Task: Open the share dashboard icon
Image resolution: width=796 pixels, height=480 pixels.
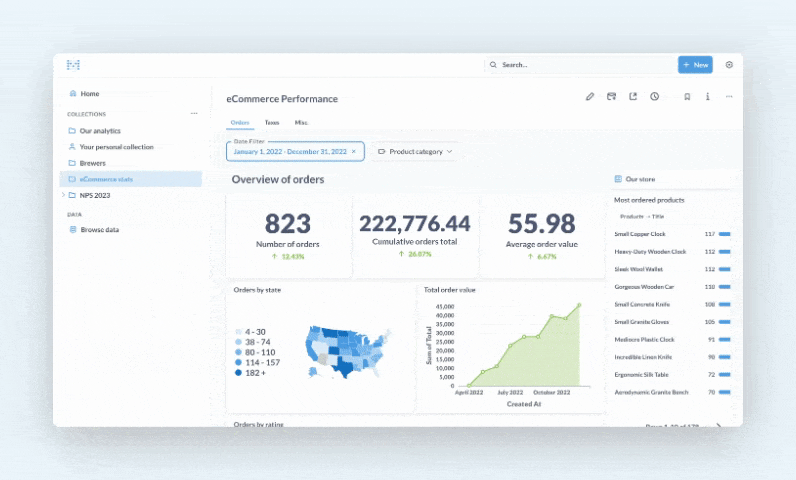Action: 633,97
